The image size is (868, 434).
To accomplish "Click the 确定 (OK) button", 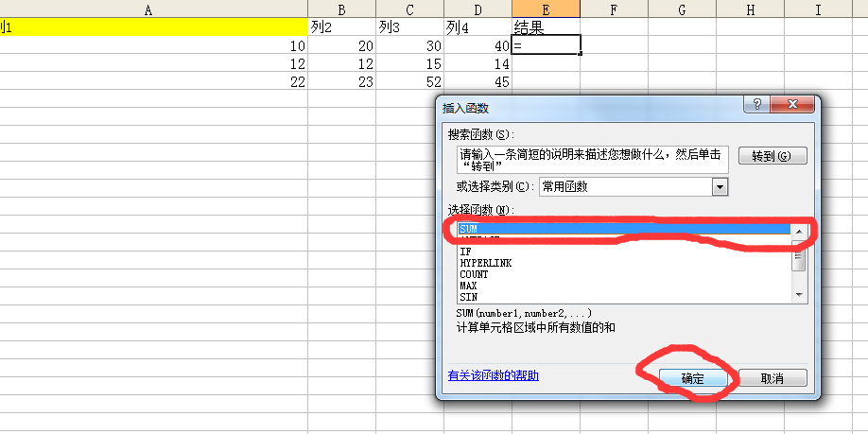I will [x=692, y=378].
